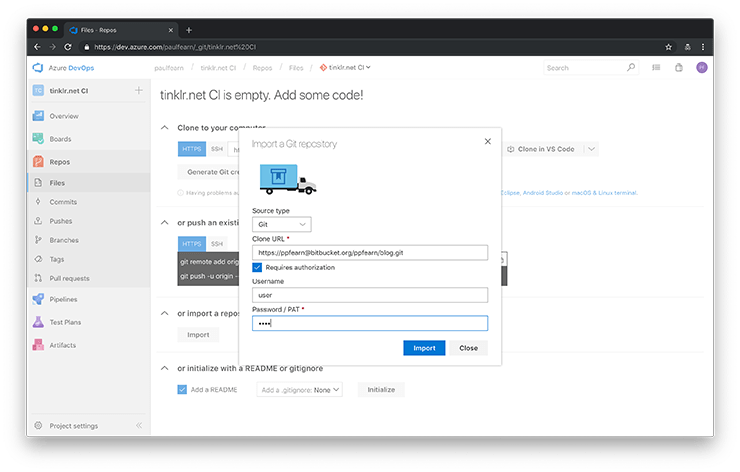Open the Overview sidebar icon
Image resolution: width=740 pixels, height=472 pixels.
pyautogui.click(x=38, y=116)
